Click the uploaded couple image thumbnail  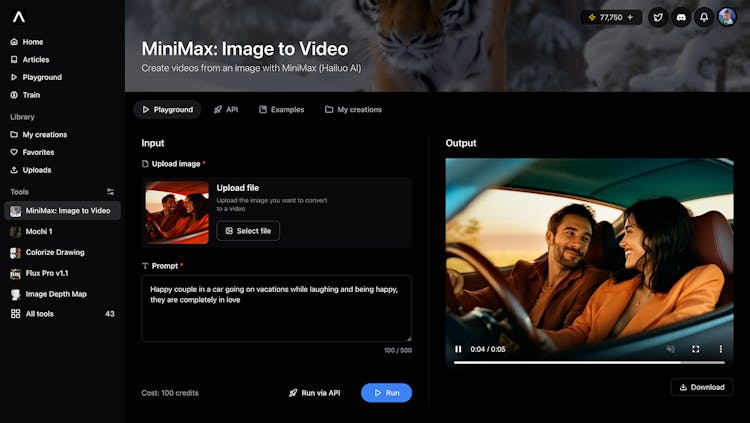click(177, 212)
